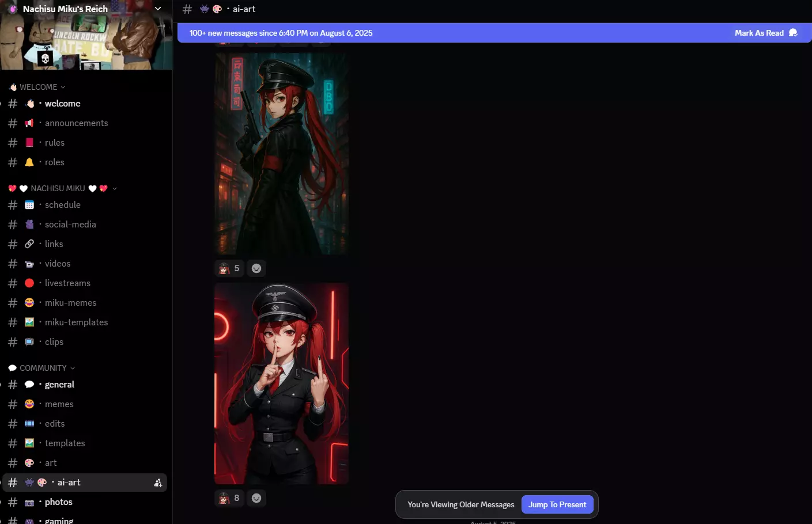
Task: Click the bell icon of roles channel
Action: tap(29, 162)
